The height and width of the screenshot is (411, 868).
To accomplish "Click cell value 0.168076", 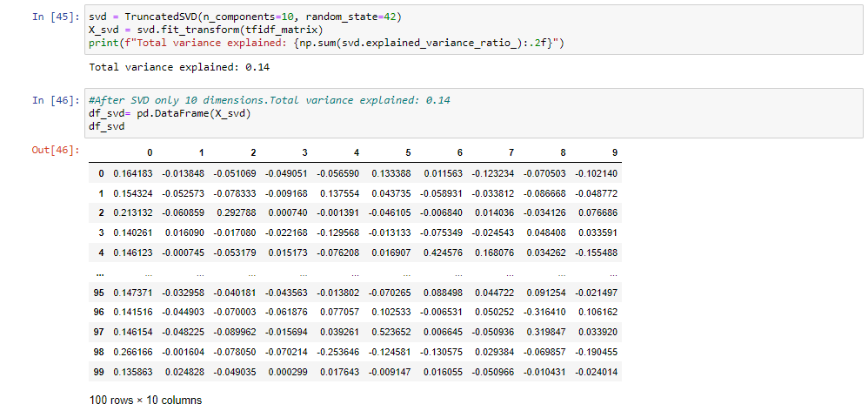I will [495, 253].
